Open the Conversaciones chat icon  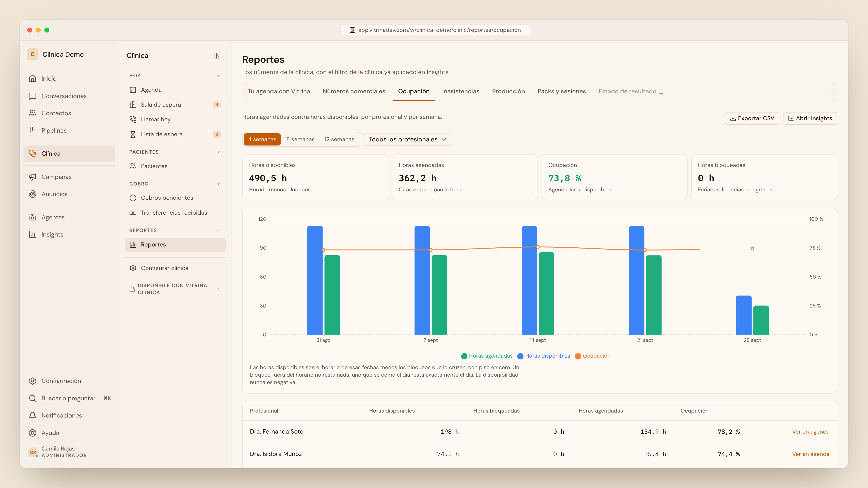(x=32, y=96)
